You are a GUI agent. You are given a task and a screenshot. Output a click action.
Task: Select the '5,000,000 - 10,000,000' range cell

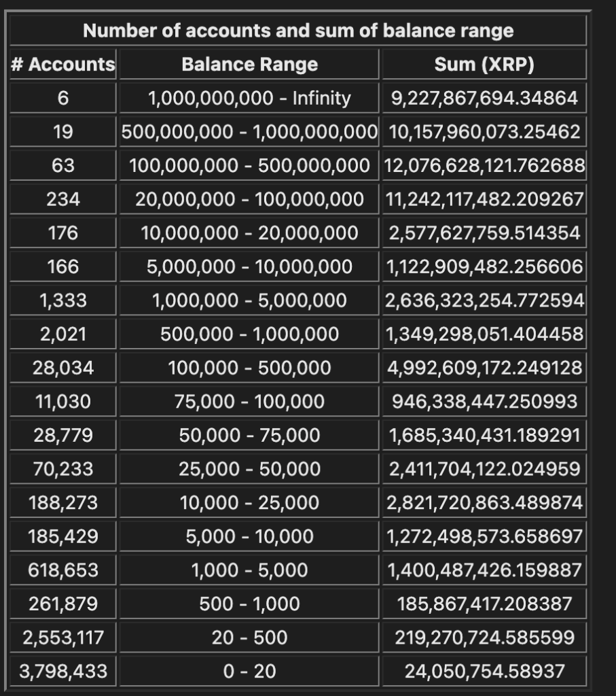pyautogui.click(x=249, y=266)
